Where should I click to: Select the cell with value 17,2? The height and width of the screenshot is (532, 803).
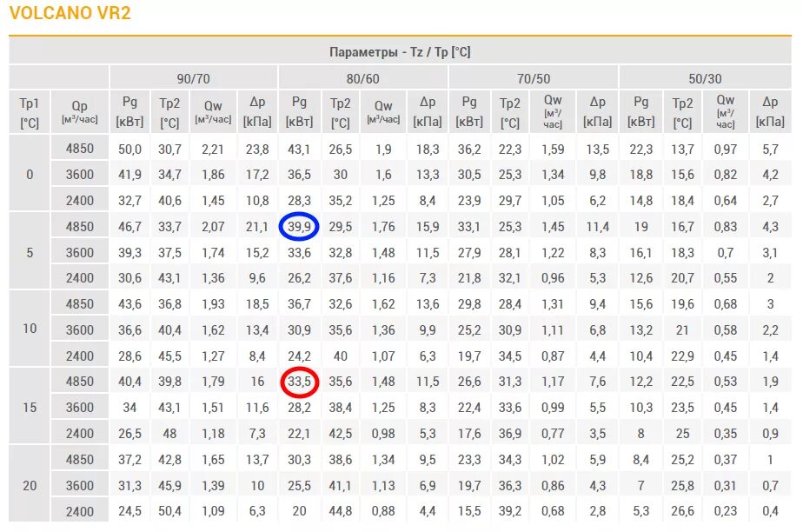tap(257, 175)
